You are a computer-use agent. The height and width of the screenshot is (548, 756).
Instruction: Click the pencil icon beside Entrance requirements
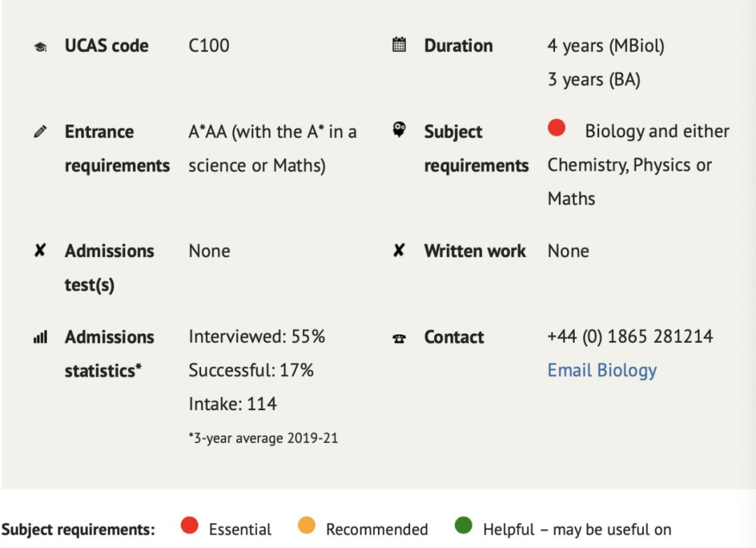[x=41, y=131]
